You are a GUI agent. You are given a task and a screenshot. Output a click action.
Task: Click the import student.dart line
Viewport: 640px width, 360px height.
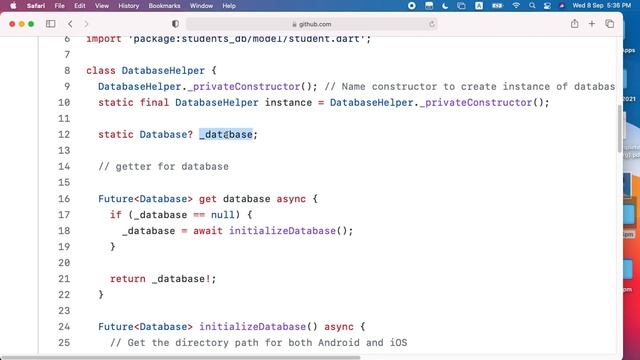coord(229,39)
